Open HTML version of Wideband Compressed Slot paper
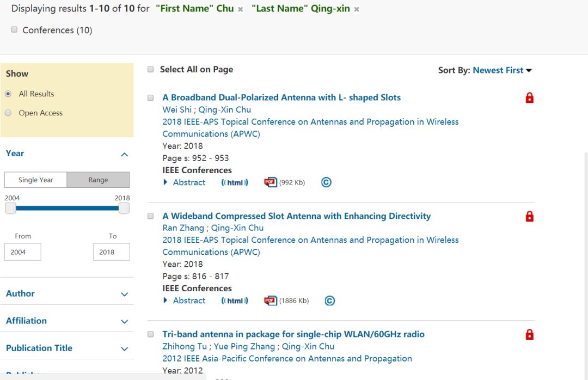588x380 pixels. [x=235, y=301]
